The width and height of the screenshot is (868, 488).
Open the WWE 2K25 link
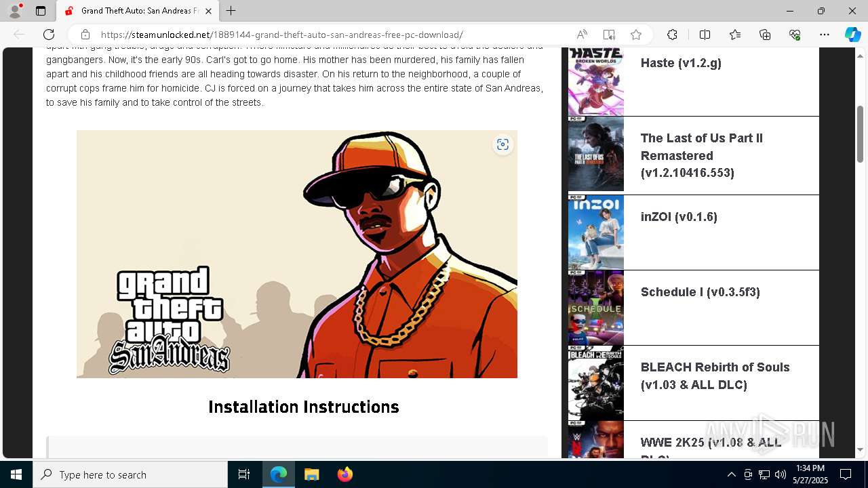[711, 449]
